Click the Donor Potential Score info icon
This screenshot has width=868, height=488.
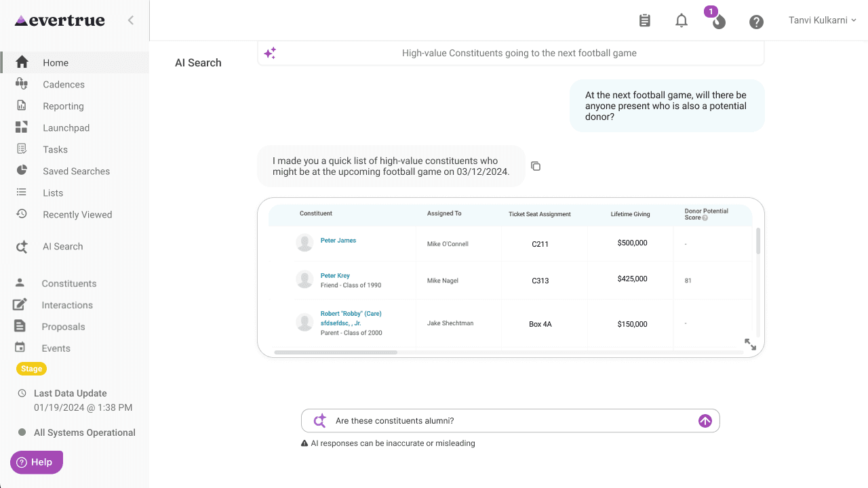[705, 218]
